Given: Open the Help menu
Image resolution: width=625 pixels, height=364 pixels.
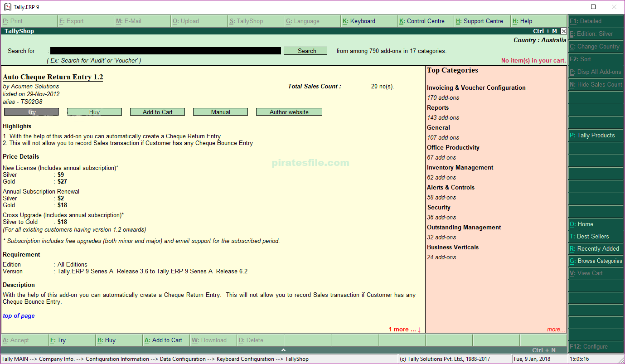Looking at the screenshot, I should click(539, 21).
